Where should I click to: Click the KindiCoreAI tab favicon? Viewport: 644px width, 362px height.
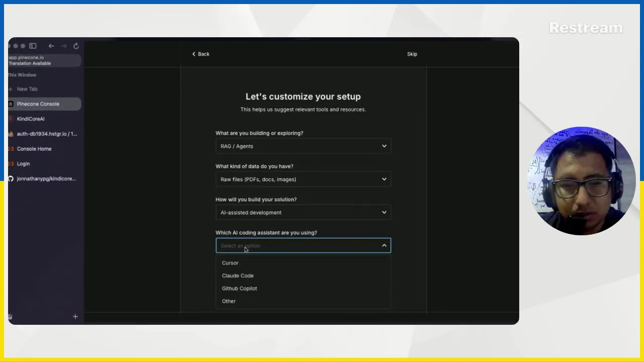pyautogui.click(x=11, y=119)
